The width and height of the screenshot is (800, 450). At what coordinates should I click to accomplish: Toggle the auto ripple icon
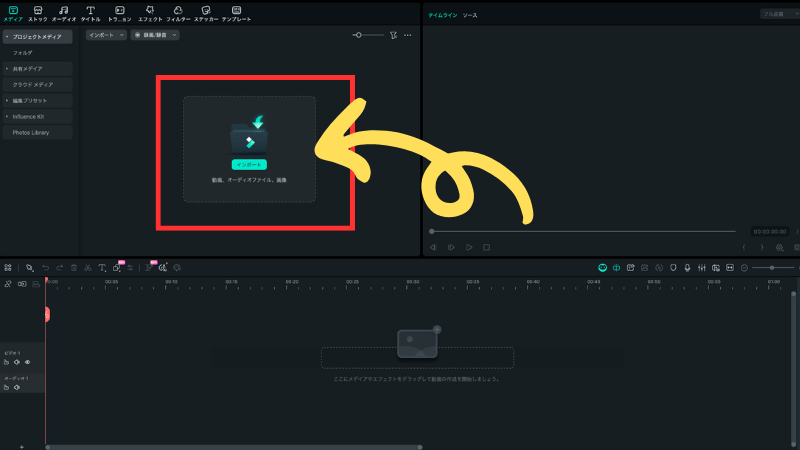click(x=22, y=284)
